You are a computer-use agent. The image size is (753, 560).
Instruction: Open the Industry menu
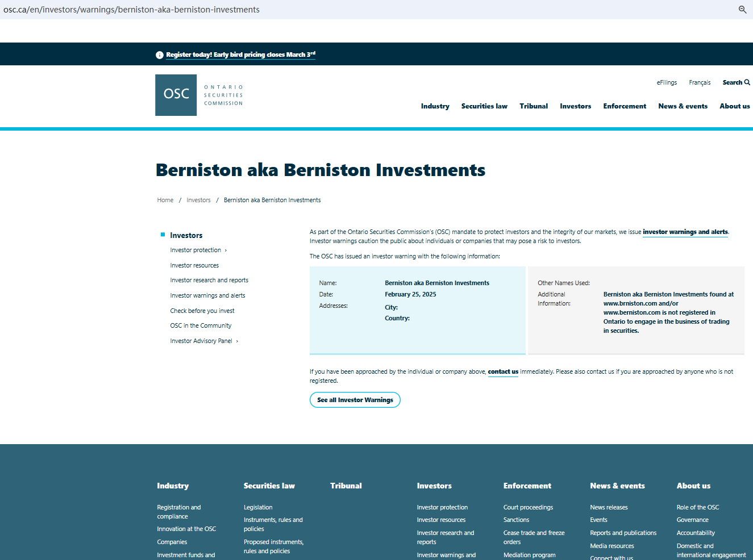coord(435,106)
